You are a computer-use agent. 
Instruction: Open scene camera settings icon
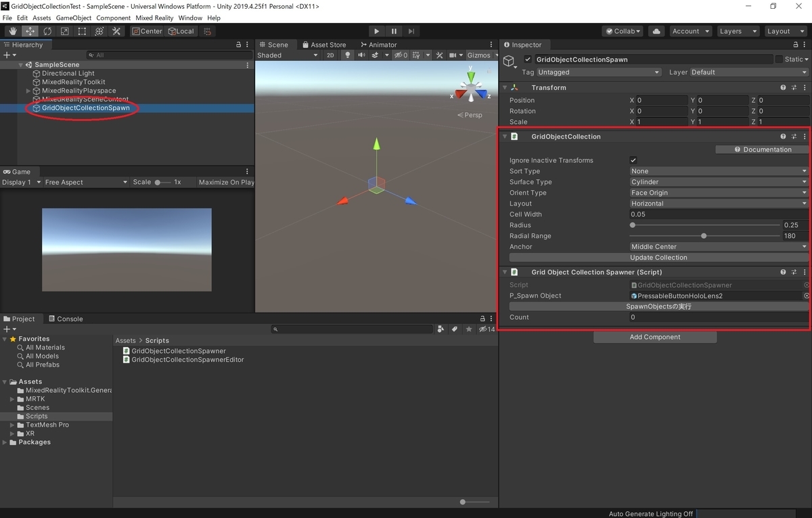[x=453, y=55]
